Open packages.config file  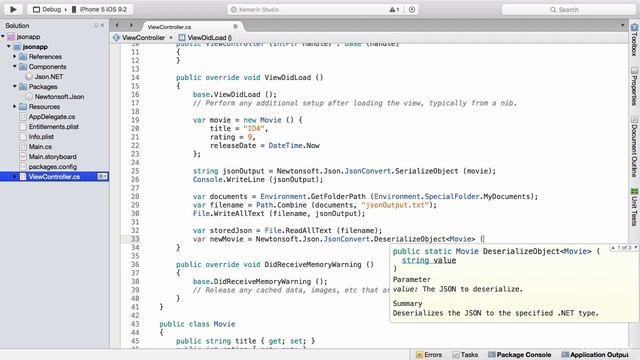52,167
